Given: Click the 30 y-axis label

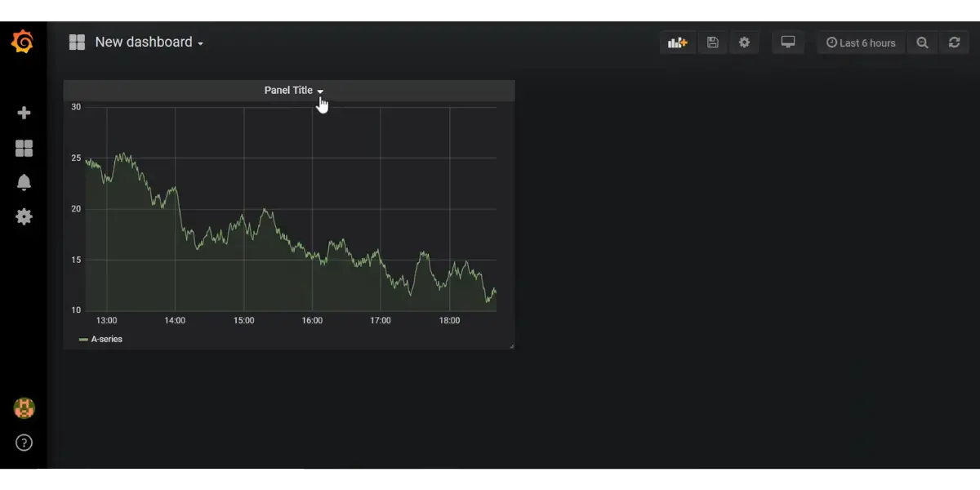Looking at the screenshot, I should (76, 107).
